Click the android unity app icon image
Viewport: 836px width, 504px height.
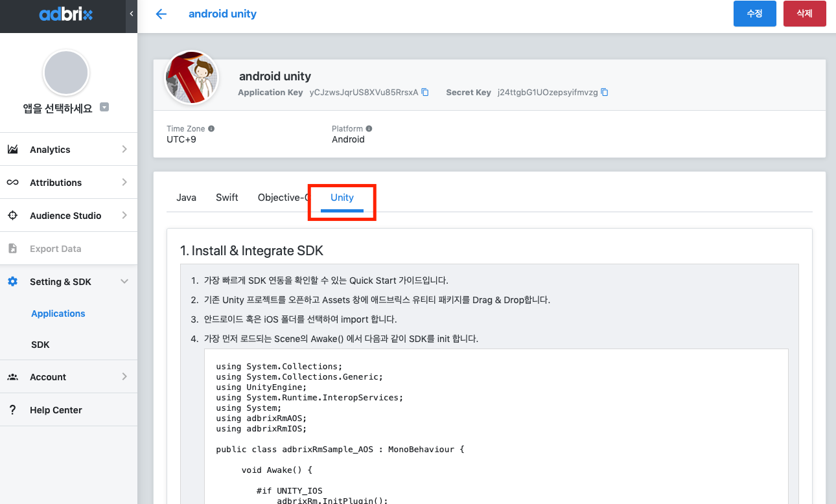[192, 78]
